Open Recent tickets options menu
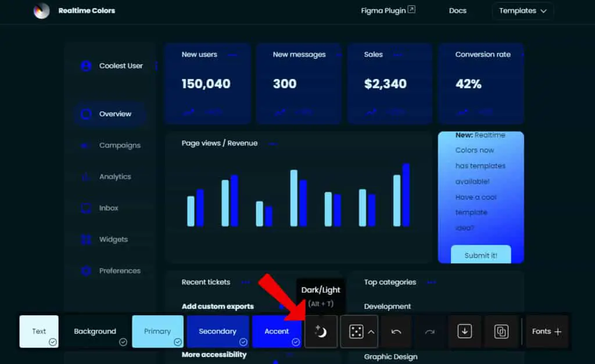This screenshot has height=364, width=595. (246, 282)
